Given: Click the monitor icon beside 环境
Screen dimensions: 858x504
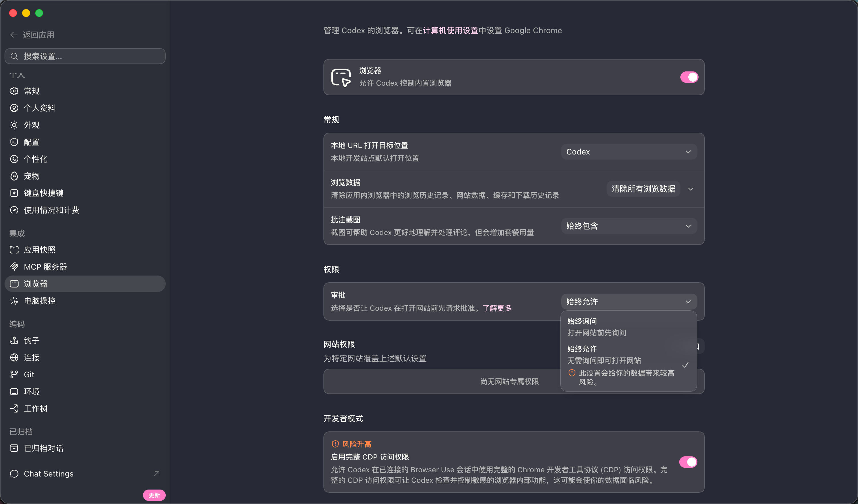Looking at the screenshot, I should click(14, 391).
